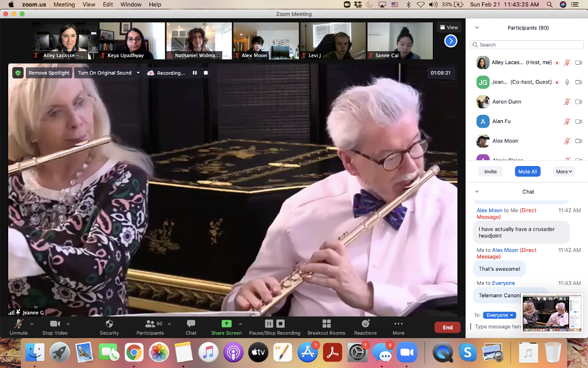588x368 pixels.
Task: Click the screenshot preview thumbnail
Action: [552, 313]
